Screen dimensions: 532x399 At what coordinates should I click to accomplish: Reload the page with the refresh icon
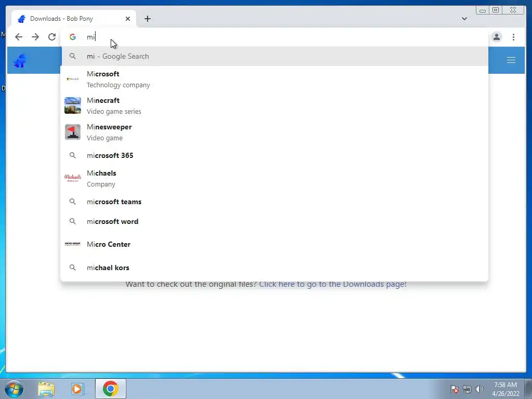click(x=52, y=37)
